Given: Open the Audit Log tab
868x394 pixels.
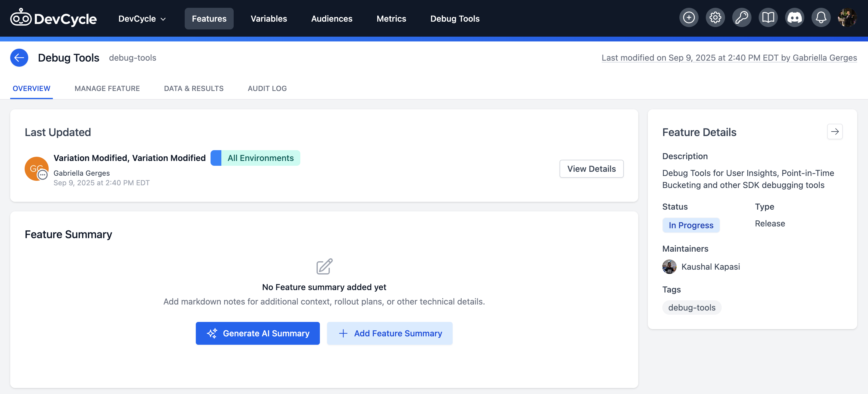Looking at the screenshot, I should pos(267,88).
